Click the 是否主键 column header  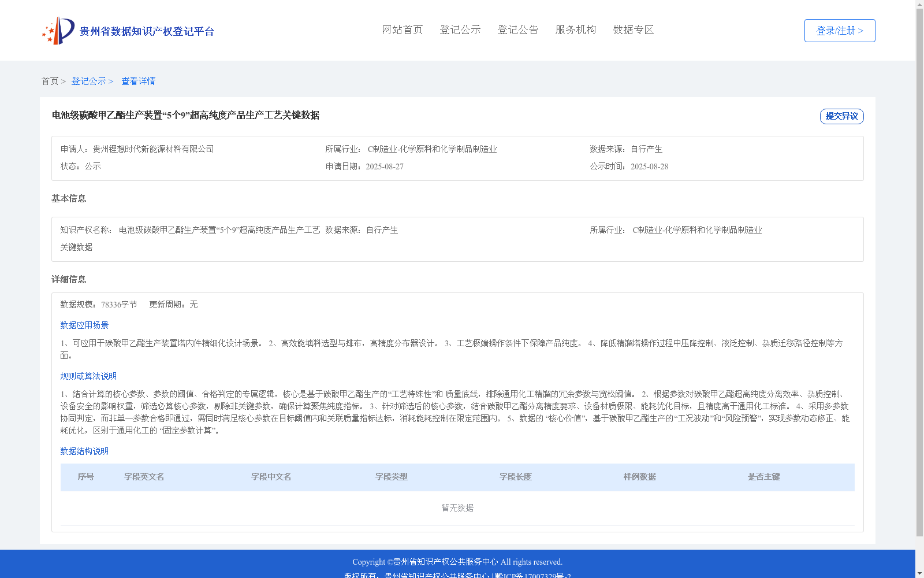764,477
